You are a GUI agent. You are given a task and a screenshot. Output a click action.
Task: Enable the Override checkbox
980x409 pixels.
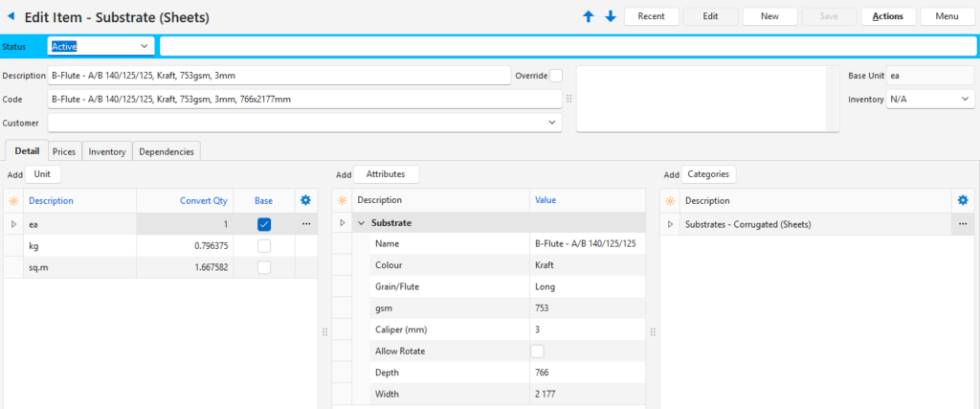[x=556, y=76]
